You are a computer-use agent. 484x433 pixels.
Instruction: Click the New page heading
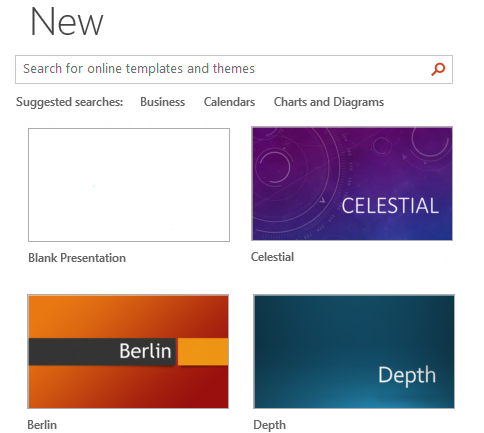[x=67, y=22]
